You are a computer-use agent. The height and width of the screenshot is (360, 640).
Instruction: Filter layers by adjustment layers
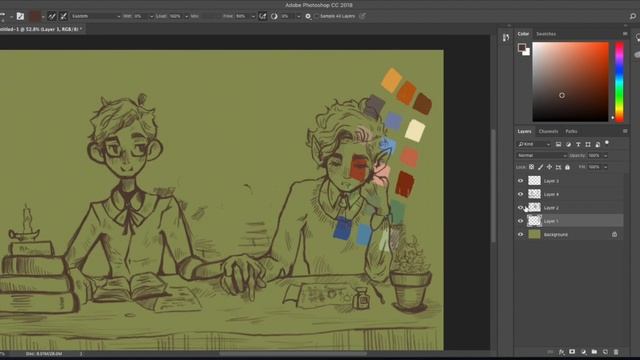point(568,144)
